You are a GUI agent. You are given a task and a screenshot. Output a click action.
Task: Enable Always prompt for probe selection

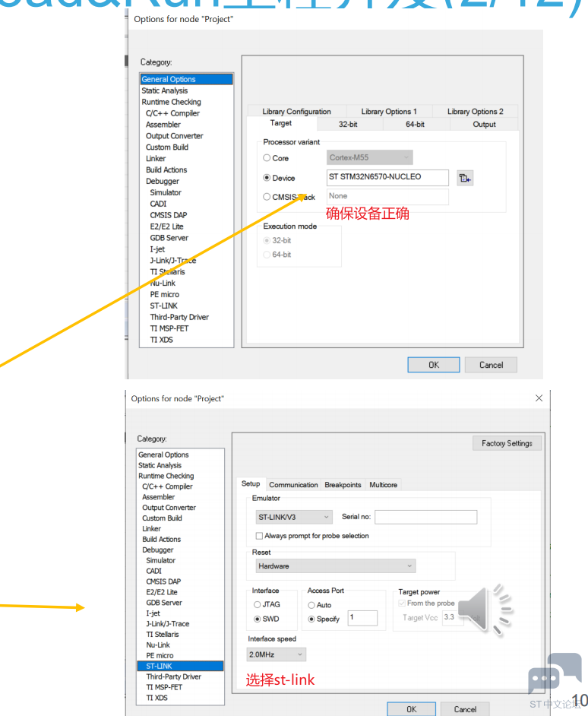coord(259,536)
